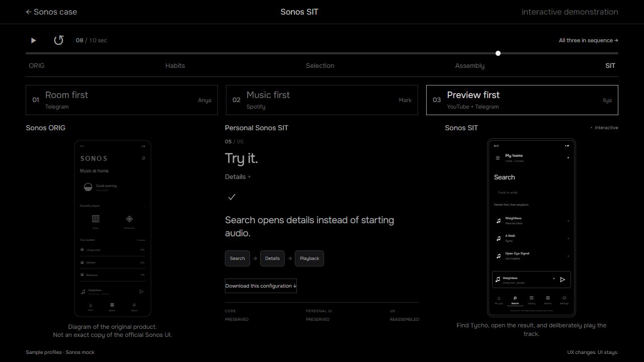Select the Preview first profile tab
Image resolution: width=644 pixels, height=362 pixels.
522,100
